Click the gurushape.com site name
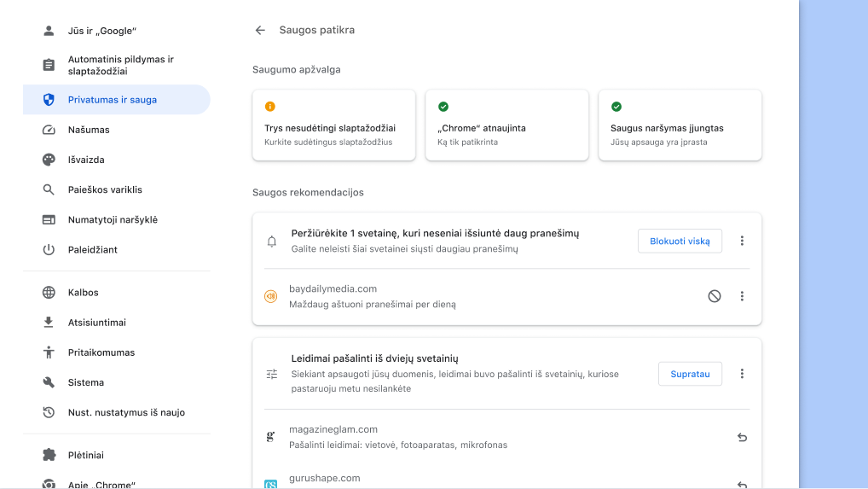The width and height of the screenshot is (868, 489). click(324, 478)
